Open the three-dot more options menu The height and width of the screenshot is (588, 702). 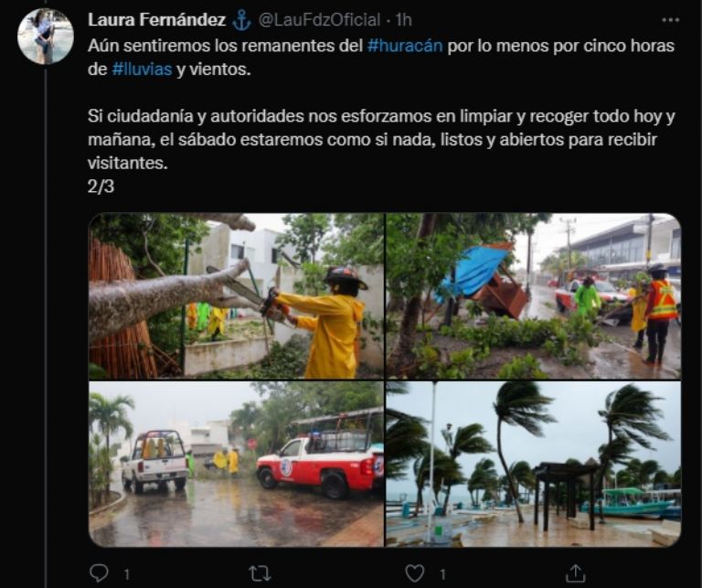point(670,20)
